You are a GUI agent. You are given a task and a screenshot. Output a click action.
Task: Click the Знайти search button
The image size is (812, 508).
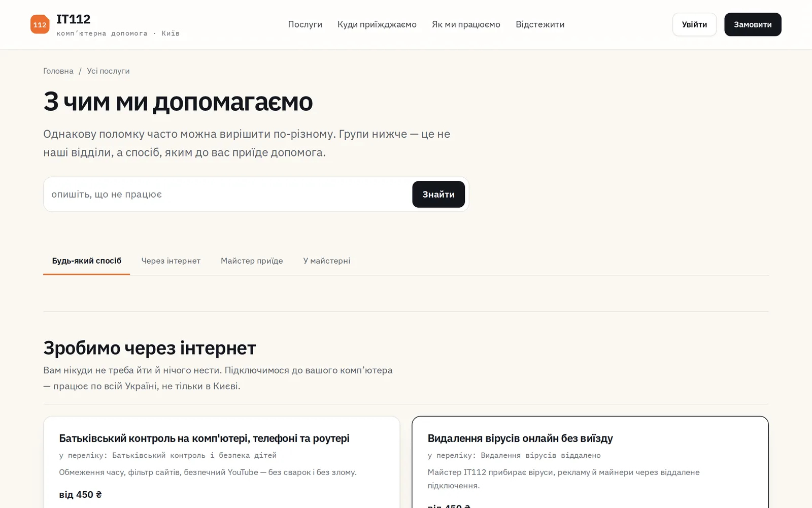coord(438,194)
